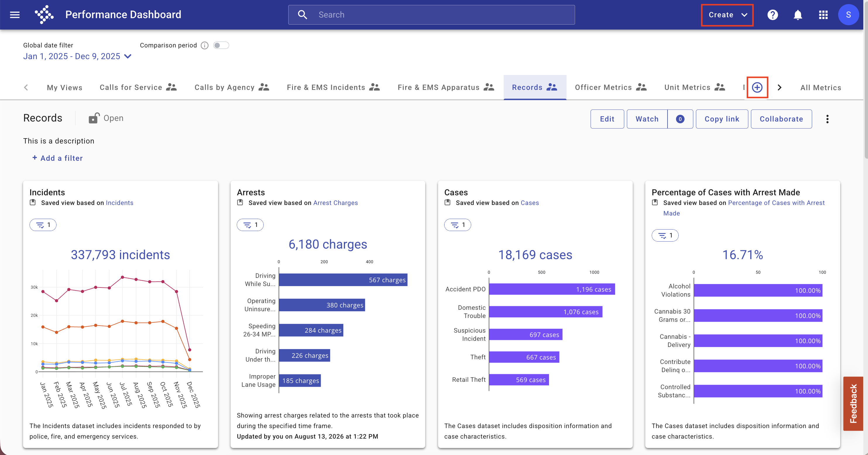This screenshot has width=868, height=455.
Task: Switch to the Calls for Service tab
Action: 138,87
